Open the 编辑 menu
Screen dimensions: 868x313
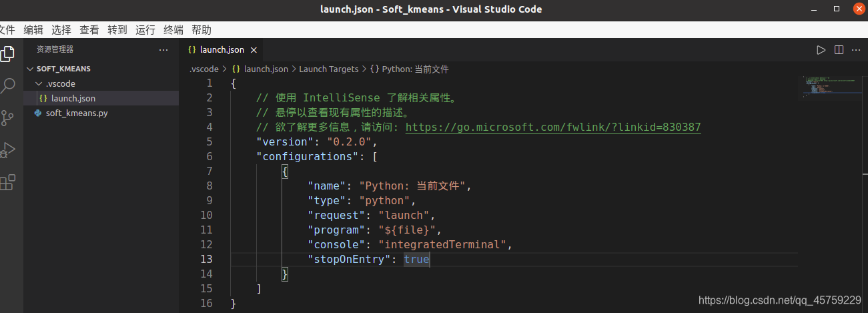click(x=33, y=30)
